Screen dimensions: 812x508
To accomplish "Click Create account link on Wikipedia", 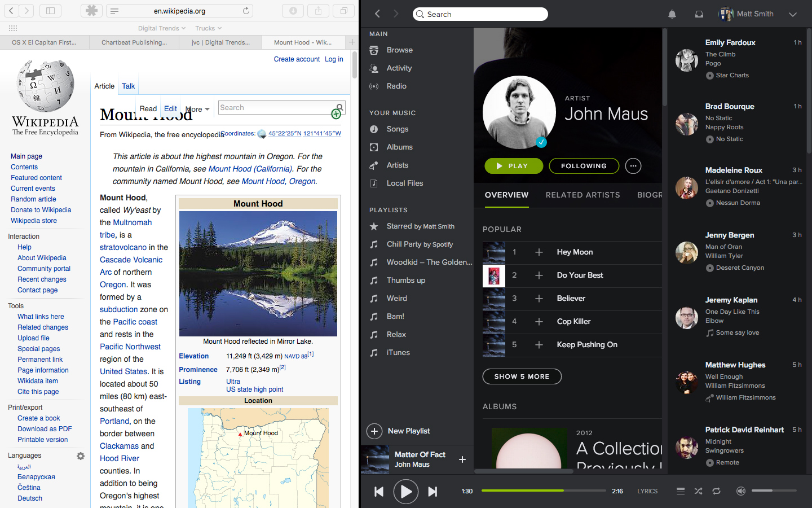I will coord(297,59).
